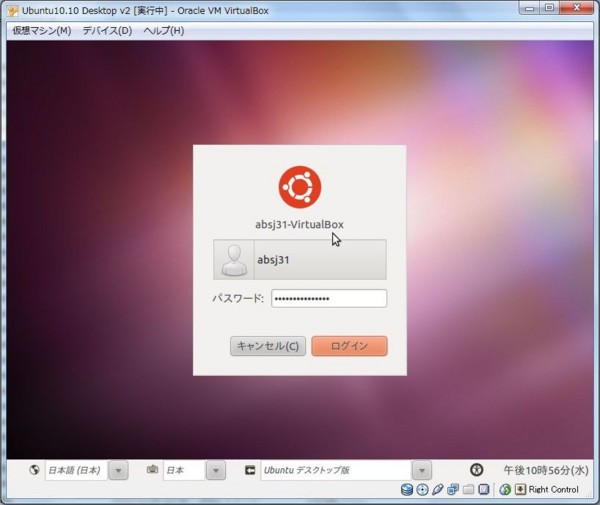The width and height of the screenshot is (600, 505).
Task: Expand language dropdown arrow next to 日本語
Action: pos(118,470)
